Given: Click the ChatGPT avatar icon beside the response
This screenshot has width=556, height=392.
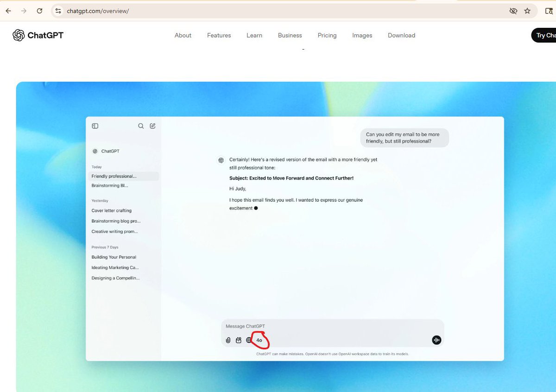Looking at the screenshot, I should tap(221, 160).
